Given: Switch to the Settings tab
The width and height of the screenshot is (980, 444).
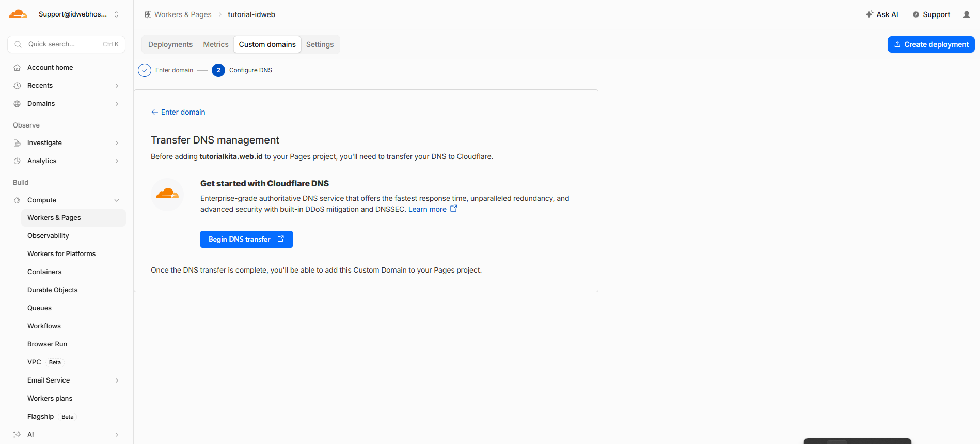Looking at the screenshot, I should click(320, 44).
